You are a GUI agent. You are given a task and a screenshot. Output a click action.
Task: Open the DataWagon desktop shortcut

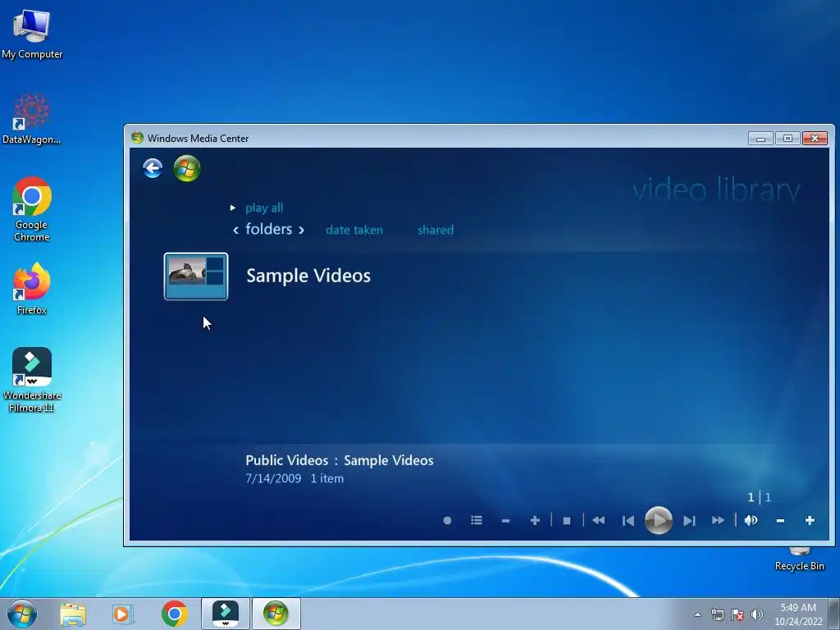pos(32,118)
